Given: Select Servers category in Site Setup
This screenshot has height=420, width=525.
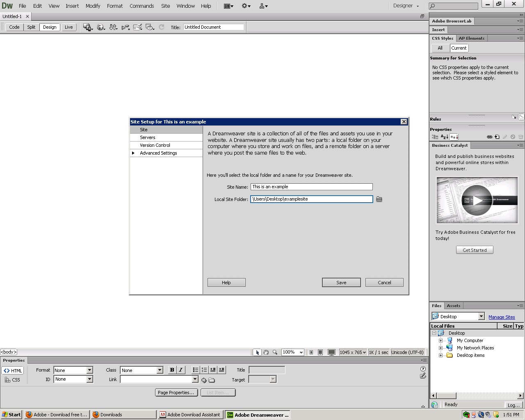Looking at the screenshot, I should (166, 137).
